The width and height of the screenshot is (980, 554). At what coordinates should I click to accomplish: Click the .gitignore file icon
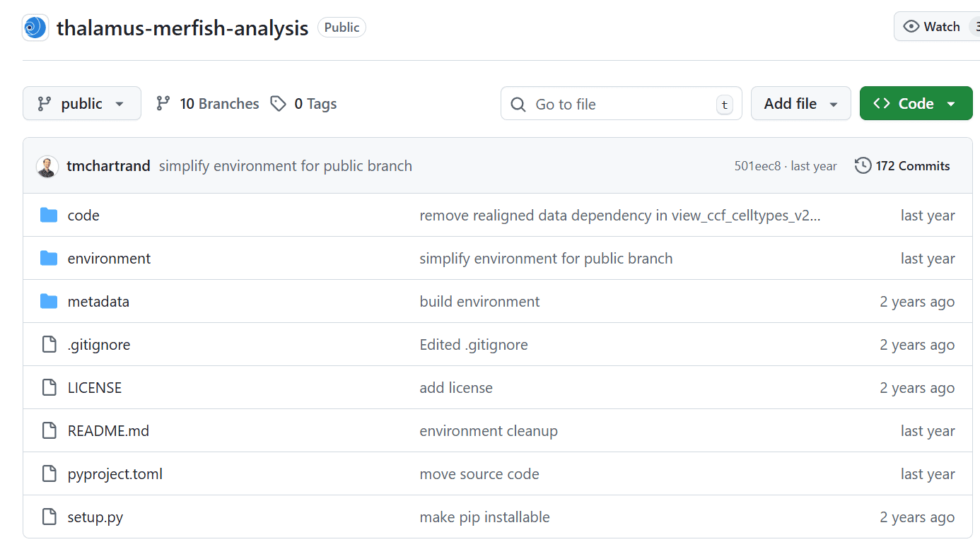49,345
